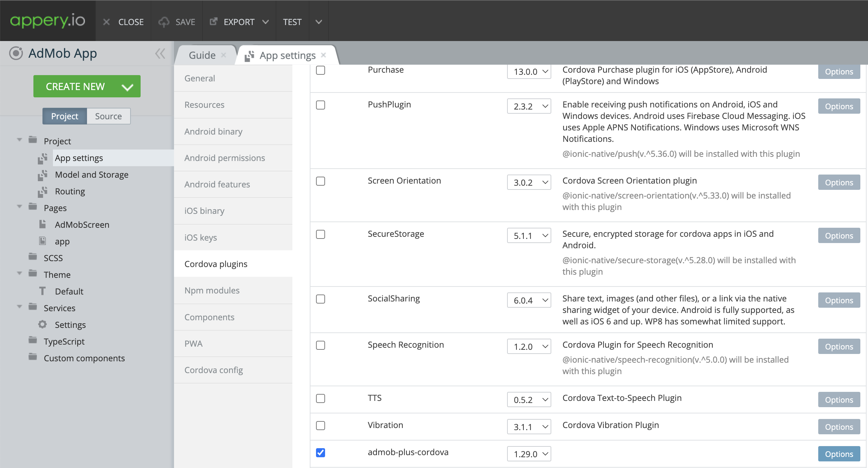Click Options button for Vibration plugin
Viewport: 868px width, 468px height.
click(839, 427)
